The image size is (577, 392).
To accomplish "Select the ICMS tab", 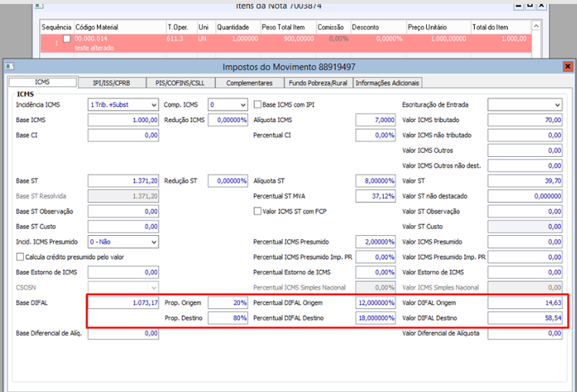I will coord(42,82).
